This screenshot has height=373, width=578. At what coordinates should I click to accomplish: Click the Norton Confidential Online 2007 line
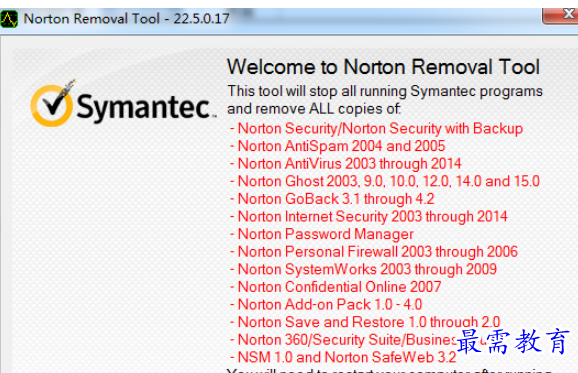point(335,287)
